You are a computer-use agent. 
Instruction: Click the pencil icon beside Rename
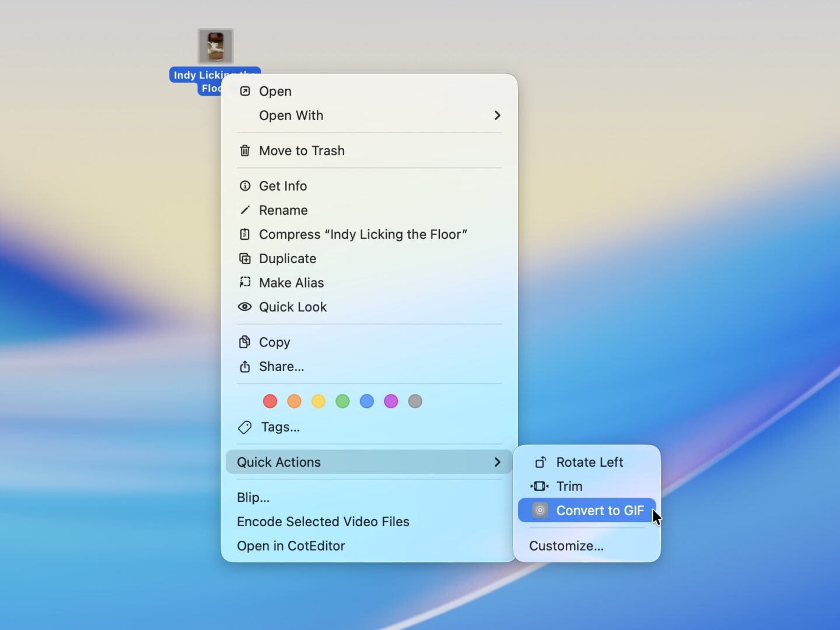click(245, 210)
